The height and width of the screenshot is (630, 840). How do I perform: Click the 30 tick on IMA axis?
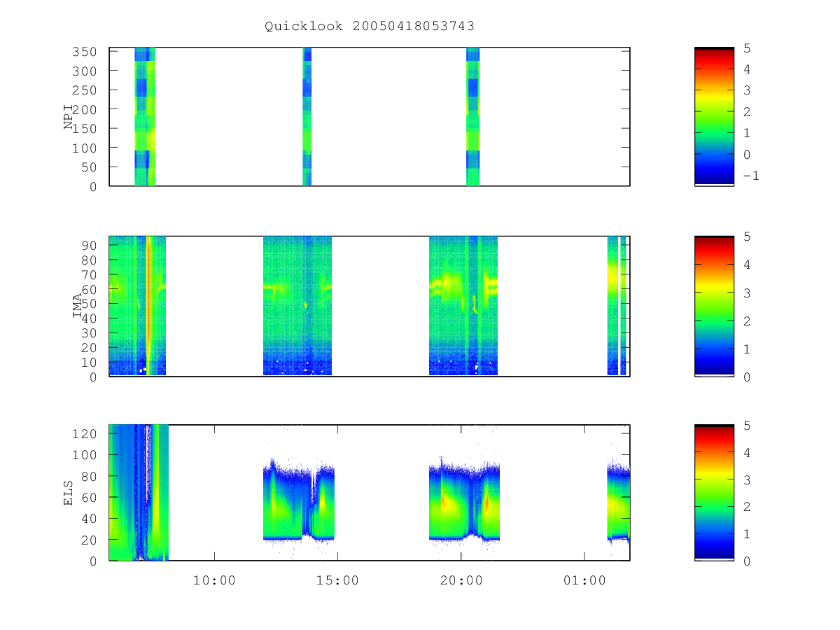[90, 332]
